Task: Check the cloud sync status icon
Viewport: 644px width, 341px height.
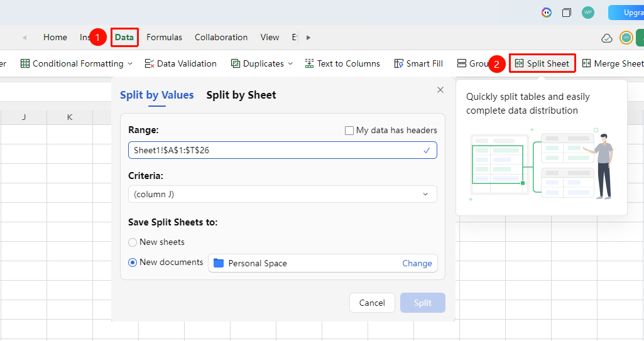Action: (x=607, y=38)
